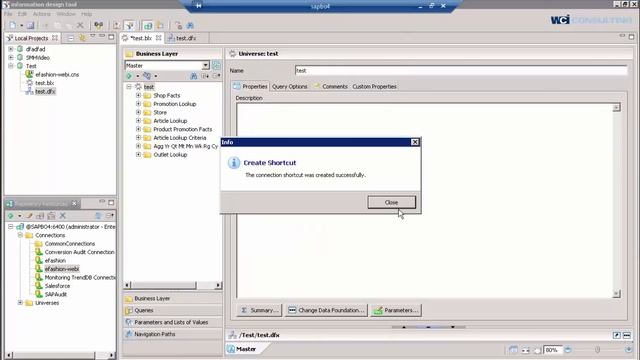
Task: Open the Actions menu
Action: click(42, 14)
